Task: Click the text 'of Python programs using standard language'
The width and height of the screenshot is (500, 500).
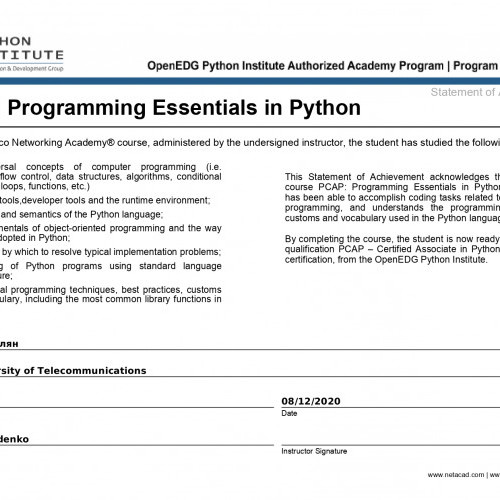Action: [x=116, y=266]
